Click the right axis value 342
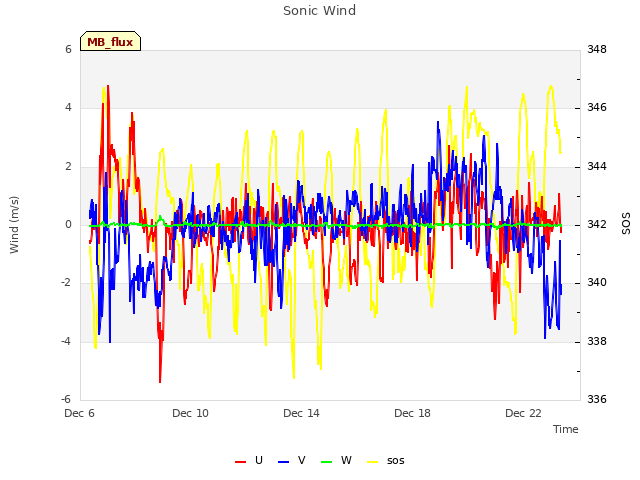The height and width of the screenshot is (480, 640). point(597,224)
